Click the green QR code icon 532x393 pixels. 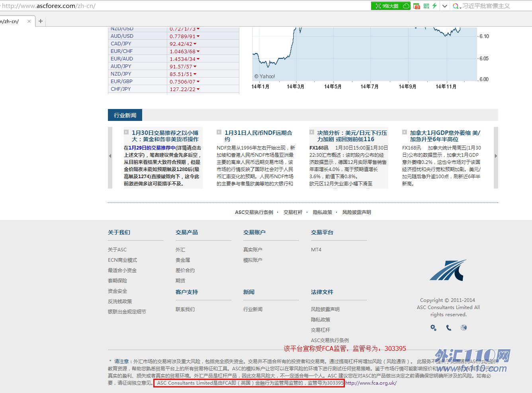coord(426,6)
